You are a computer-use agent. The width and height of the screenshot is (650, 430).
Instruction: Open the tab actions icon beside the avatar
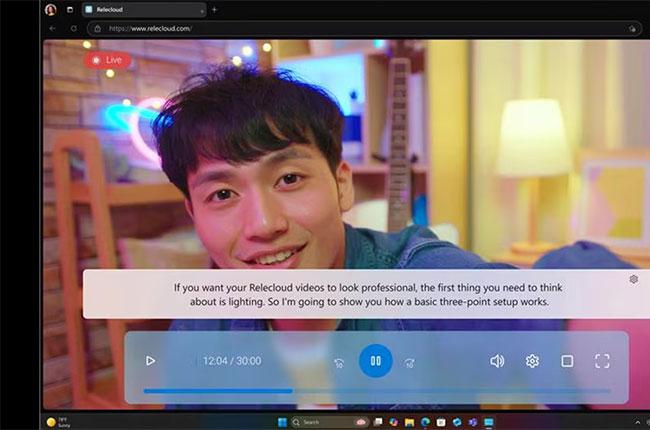pos(70,10)
